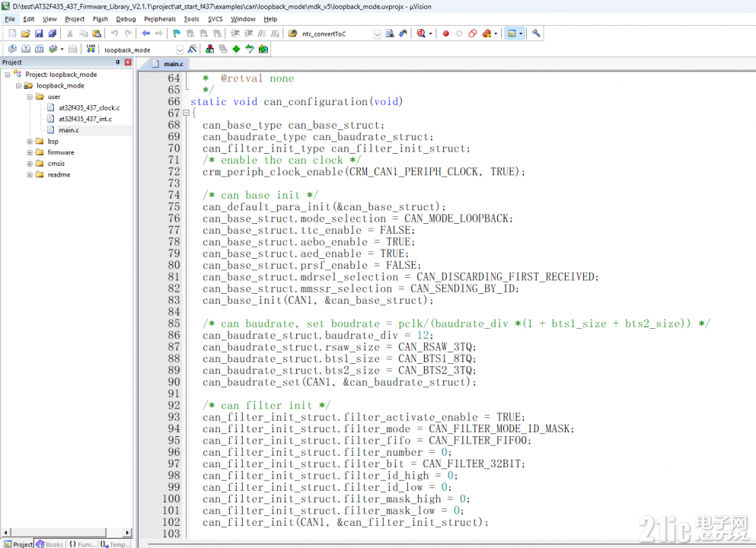Switch to the Func... tab at the panel bottom

(82, 544)
